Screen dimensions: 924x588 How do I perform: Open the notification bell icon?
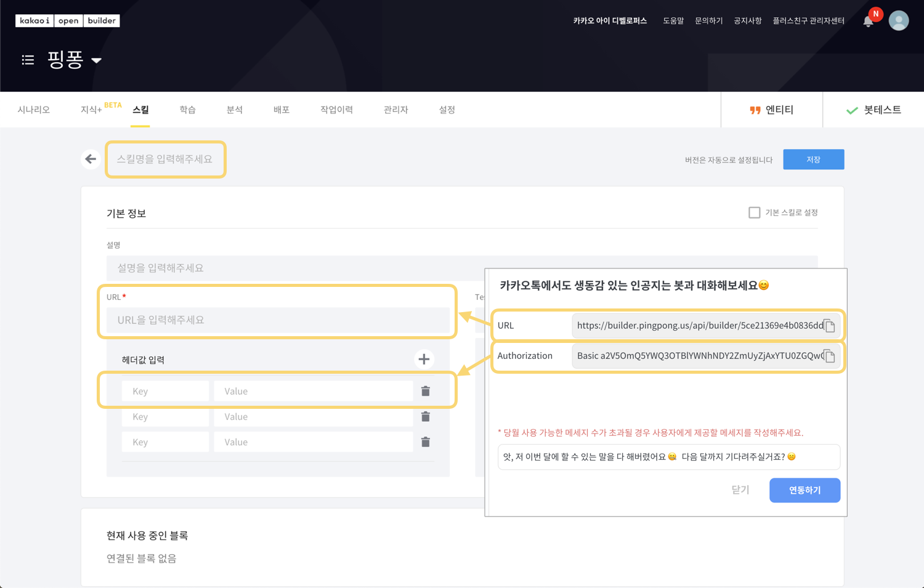tap(868, 21)
